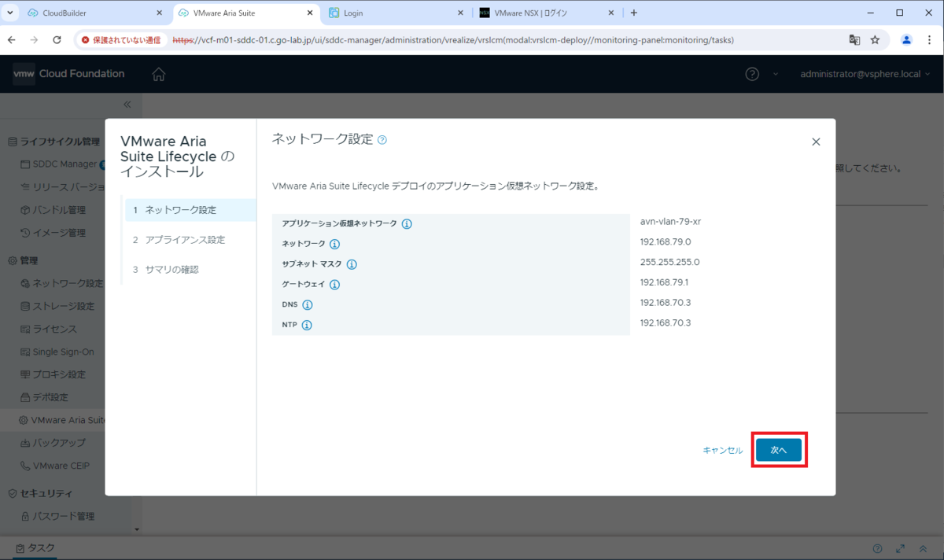Collapse the 管理 sidebar section
Screen dimensions: 944x560
point(22,260)
